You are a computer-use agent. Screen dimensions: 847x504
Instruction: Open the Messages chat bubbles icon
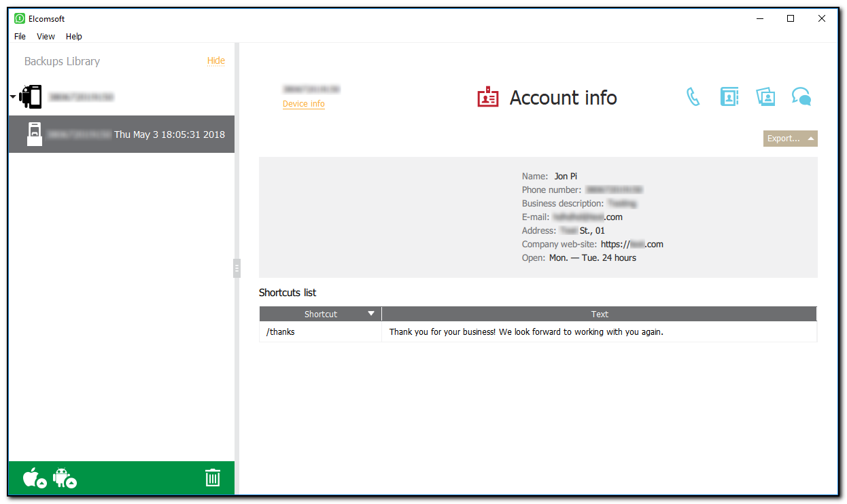pos(801,97)
